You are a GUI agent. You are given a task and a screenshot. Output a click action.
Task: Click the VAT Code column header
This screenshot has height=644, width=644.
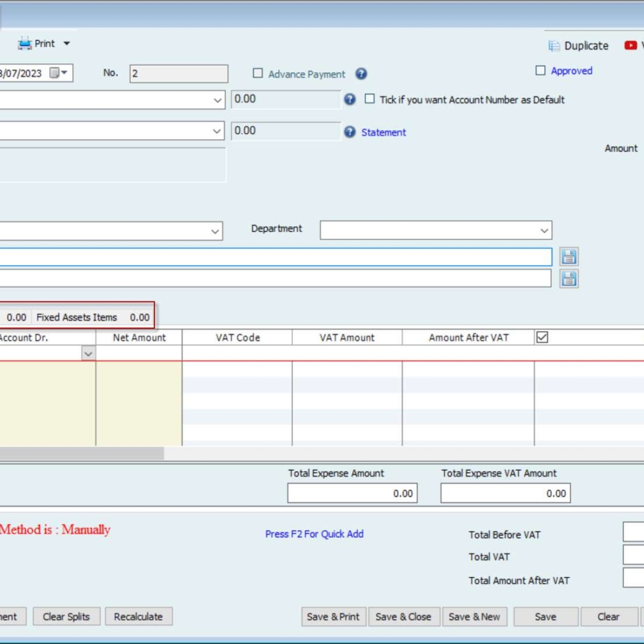coord(238,337)
